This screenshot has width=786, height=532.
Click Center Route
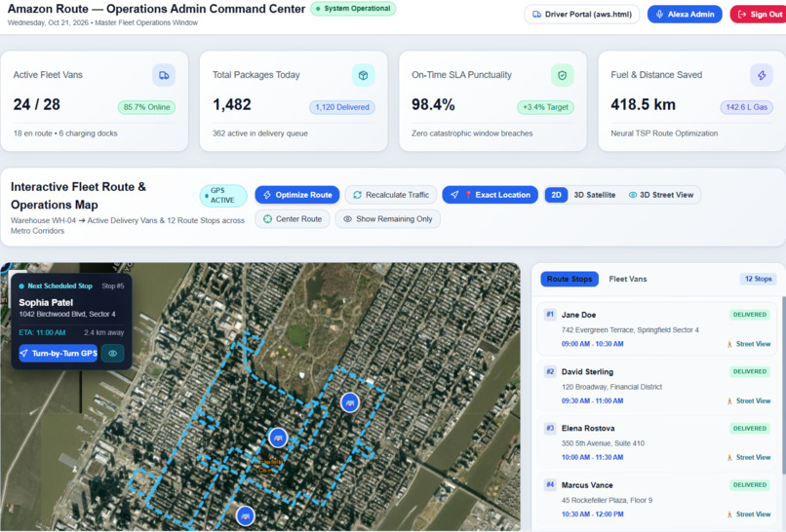[x=293, y=219]
